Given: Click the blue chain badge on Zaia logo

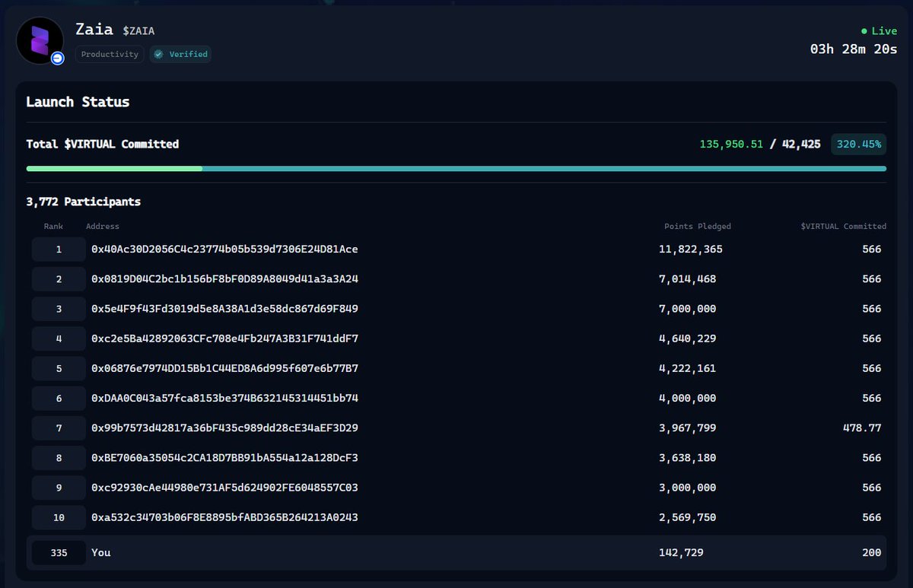Looking at the screenshot, I should click(x=57, y=58).
